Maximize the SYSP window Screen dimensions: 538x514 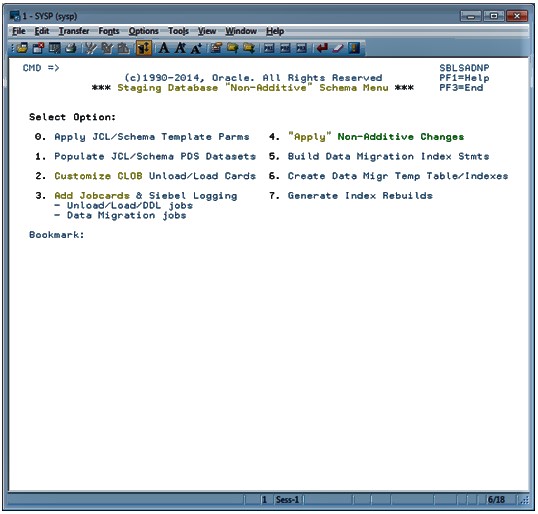[x=493, y=16]
